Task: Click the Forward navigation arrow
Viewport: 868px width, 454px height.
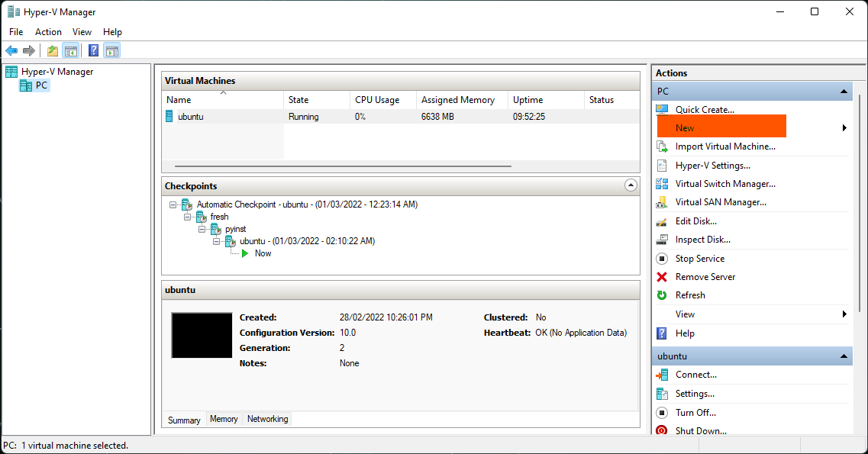Action: (29, 50)
